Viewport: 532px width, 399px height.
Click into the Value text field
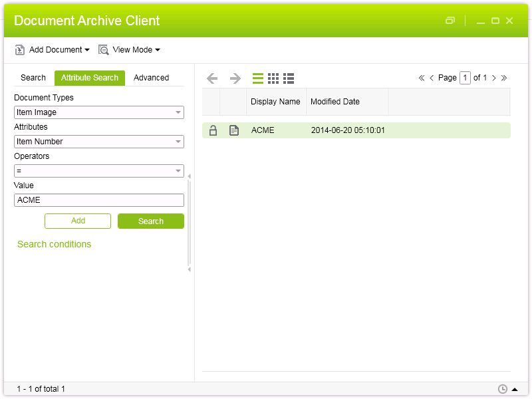99,200
